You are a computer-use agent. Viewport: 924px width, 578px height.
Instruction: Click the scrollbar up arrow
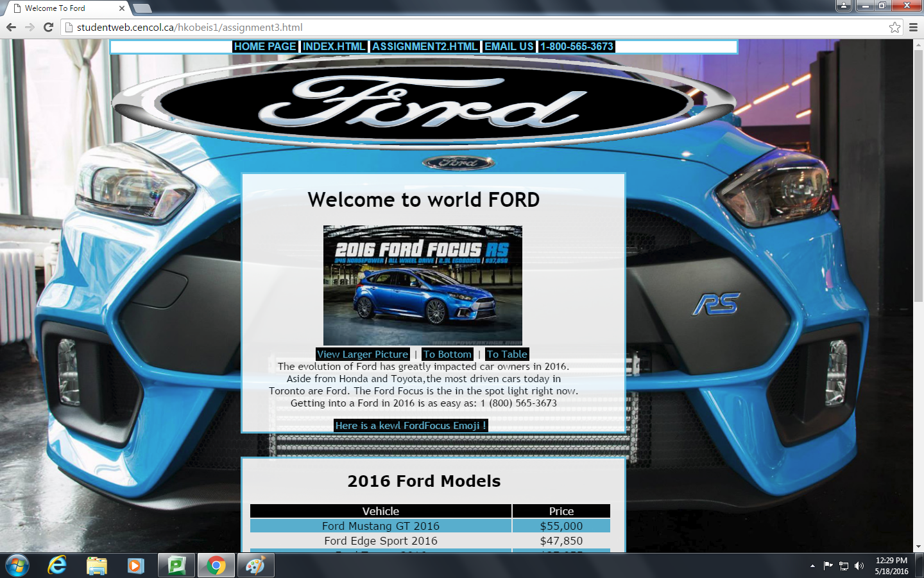(918, 44)
